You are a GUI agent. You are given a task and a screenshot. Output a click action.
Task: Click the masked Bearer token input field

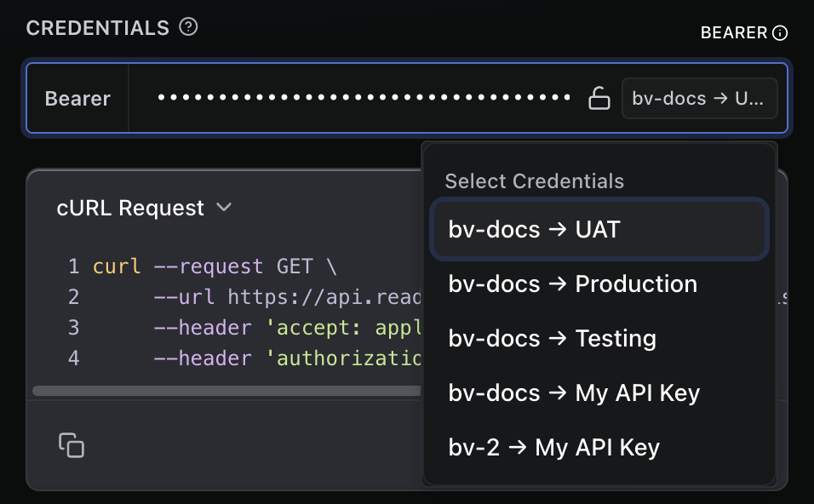point(364,98)
